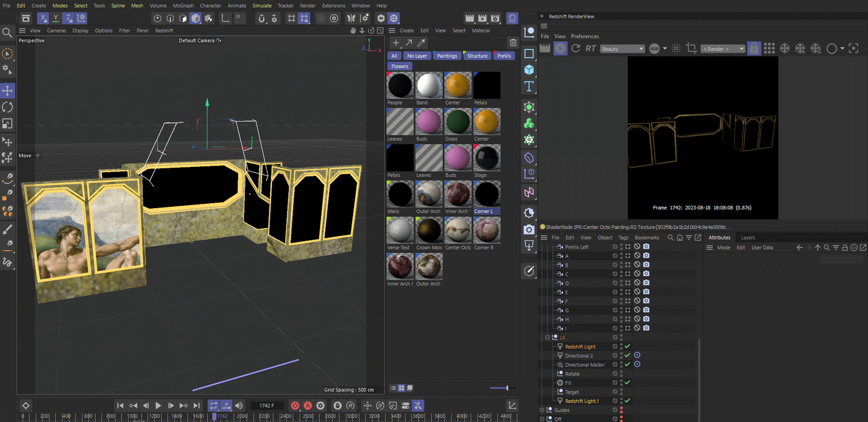Filter materials by Paintings layer
Viewport: 868px width, 422px height.
click(447, 56)
